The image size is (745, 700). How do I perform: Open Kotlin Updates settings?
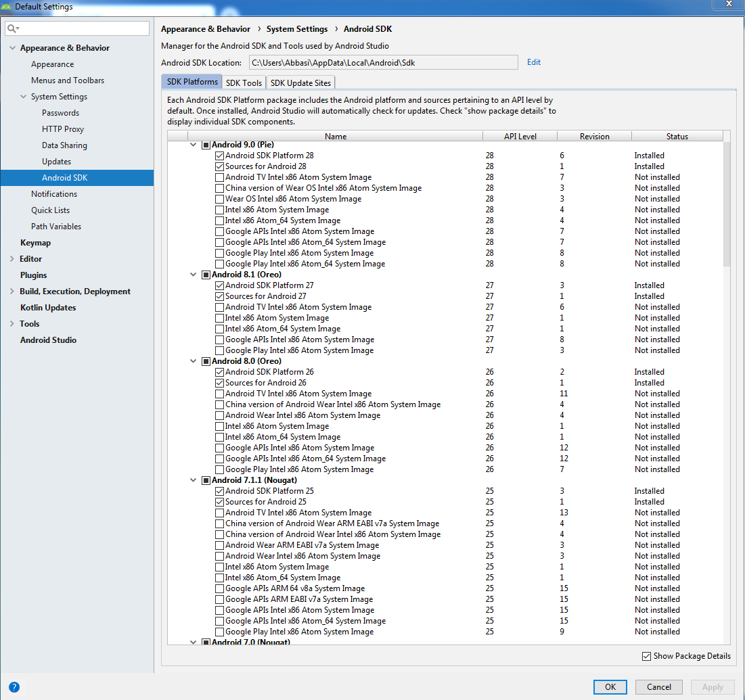[48, 308]
